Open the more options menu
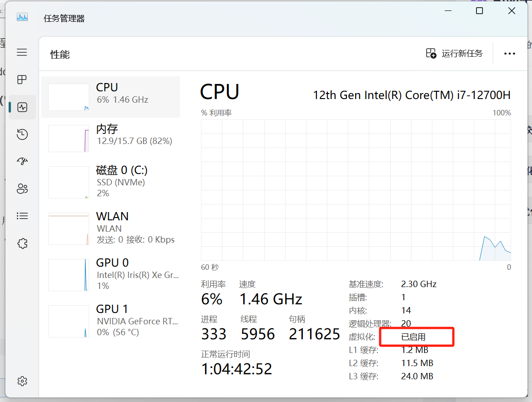The image size is (532, 402). (509, 53)
